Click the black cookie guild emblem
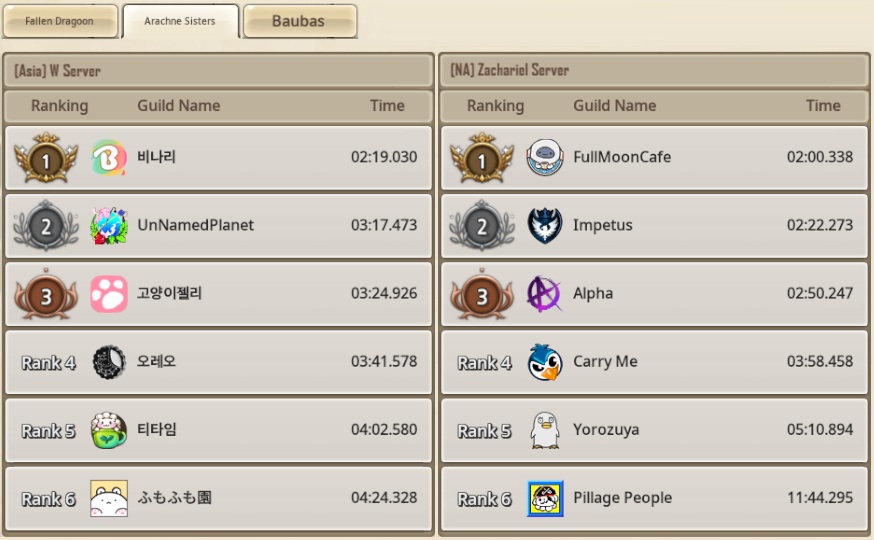The image size is (874, 540). [109, 362]
